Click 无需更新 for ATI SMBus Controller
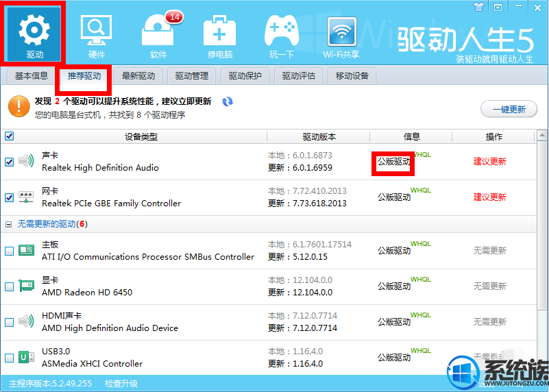This screenshot has height=392, width=549. coord(490,251)
